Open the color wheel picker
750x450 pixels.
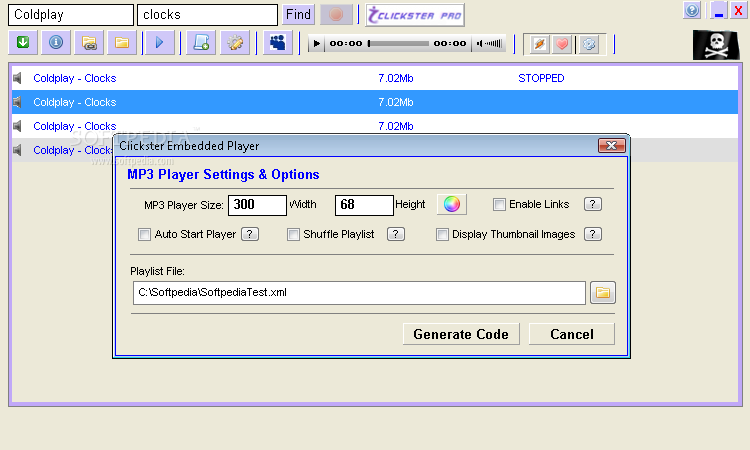(x=452, y=204)
